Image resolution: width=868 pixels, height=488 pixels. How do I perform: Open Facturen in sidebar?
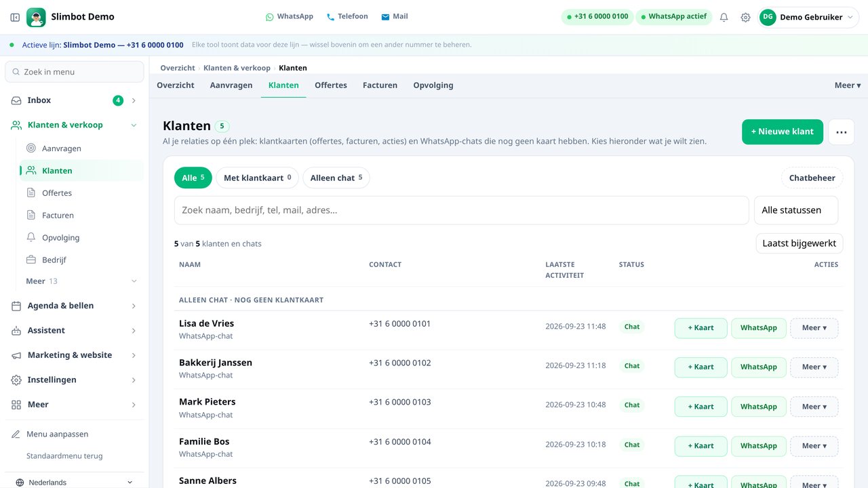tap(81, 216)
